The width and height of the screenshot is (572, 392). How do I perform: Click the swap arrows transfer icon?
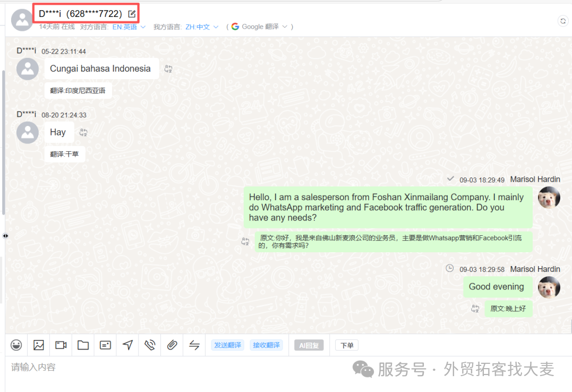194,345
